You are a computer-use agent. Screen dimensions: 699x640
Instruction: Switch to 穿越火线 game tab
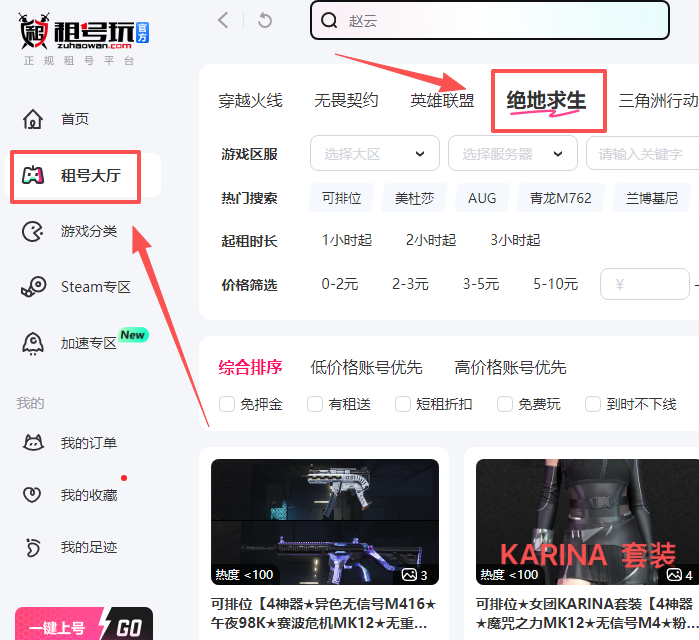pos(250,101)
